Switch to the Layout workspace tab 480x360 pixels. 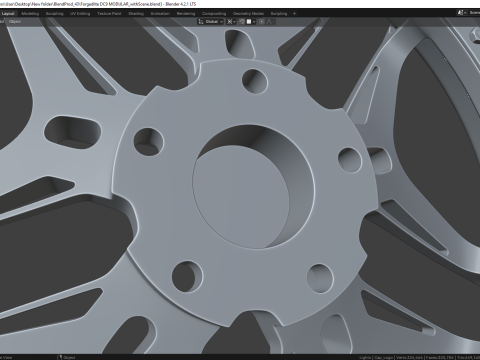(8, 14)
